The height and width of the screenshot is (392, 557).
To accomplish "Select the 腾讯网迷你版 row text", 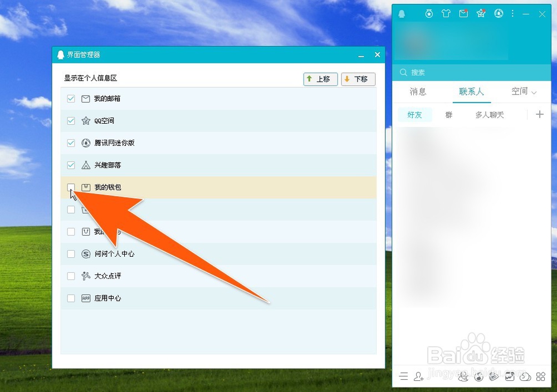I will [114, 143].
